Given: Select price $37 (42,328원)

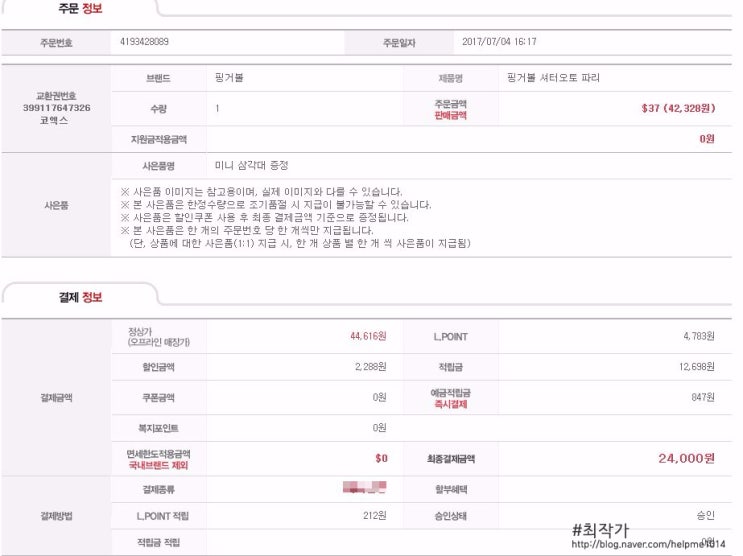Looking at the screenshot, I should (678, 108).
